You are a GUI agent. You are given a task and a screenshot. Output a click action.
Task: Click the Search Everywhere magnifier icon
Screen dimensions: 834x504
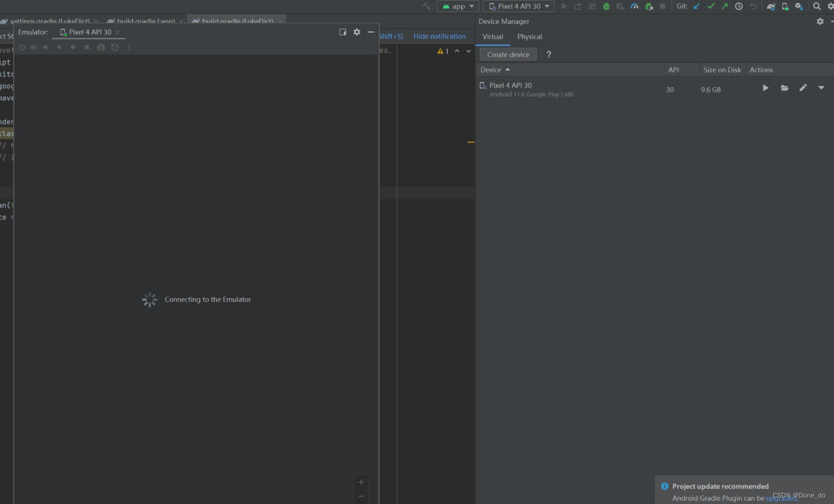click(816, 6)
